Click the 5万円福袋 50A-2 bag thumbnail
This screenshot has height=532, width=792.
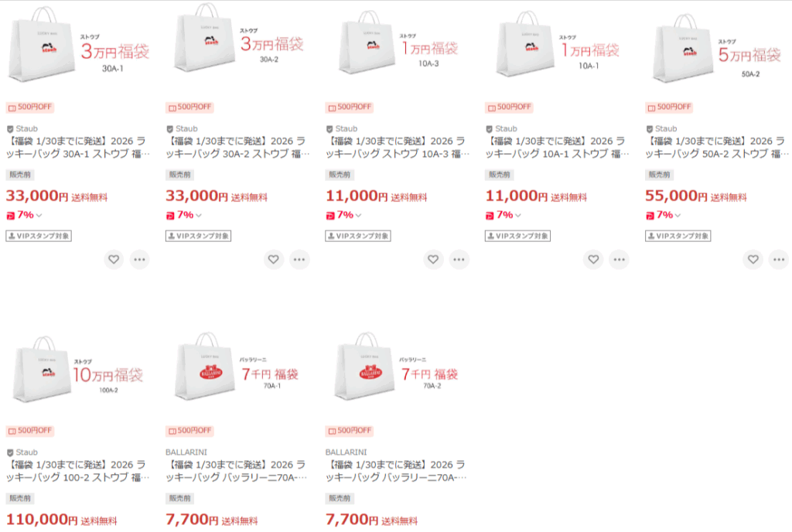pyautogui.click(x=717, y=49)
